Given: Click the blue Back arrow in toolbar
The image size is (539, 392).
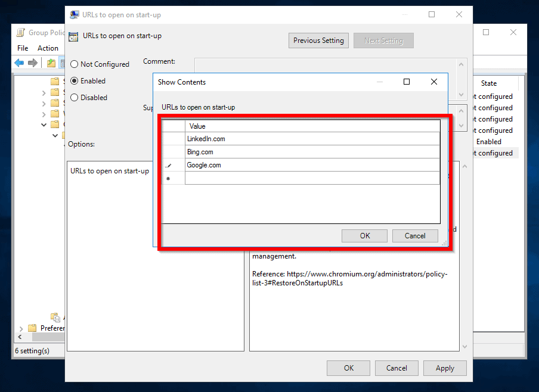Looking at the screenshot, I should click(19, 63).
